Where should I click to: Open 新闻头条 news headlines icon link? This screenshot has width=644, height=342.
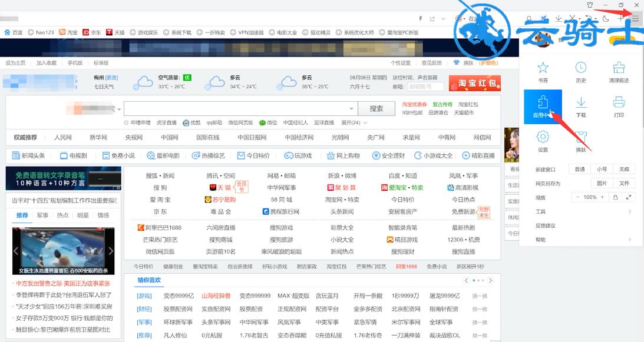click(28, 155)
